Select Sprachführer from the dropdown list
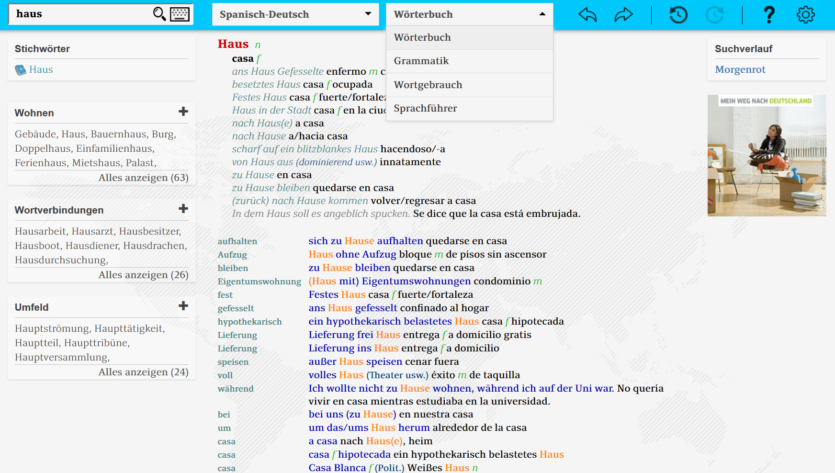The height and width of the screenshot is (473, 835). [x=425, y=108]
